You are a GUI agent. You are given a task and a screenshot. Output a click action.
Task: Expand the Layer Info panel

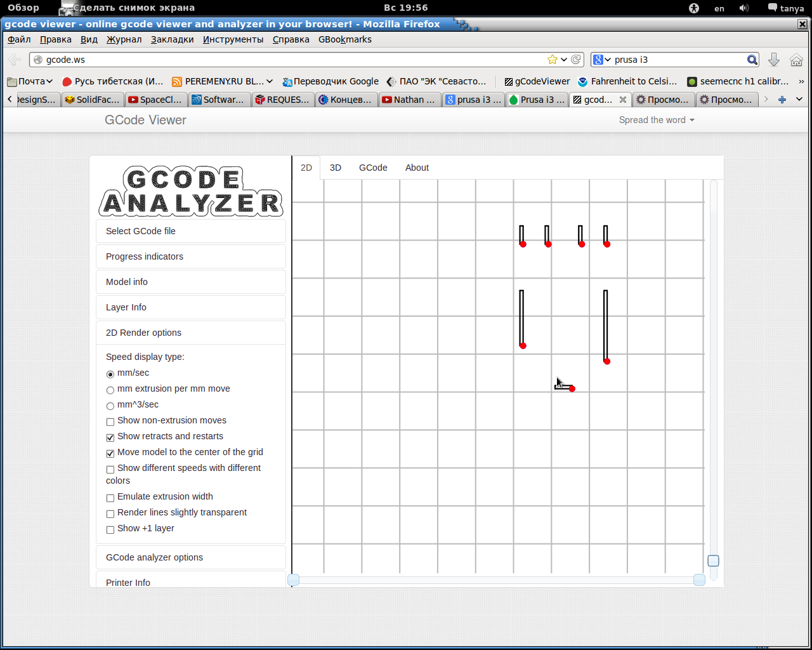click(126, 307)
